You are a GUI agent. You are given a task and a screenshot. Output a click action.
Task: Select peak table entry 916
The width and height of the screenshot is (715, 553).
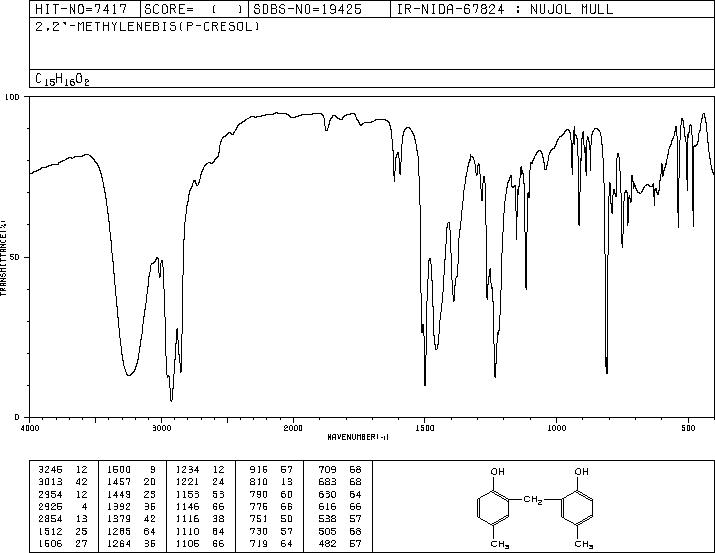pyautogui.click(x=259, y=470)
